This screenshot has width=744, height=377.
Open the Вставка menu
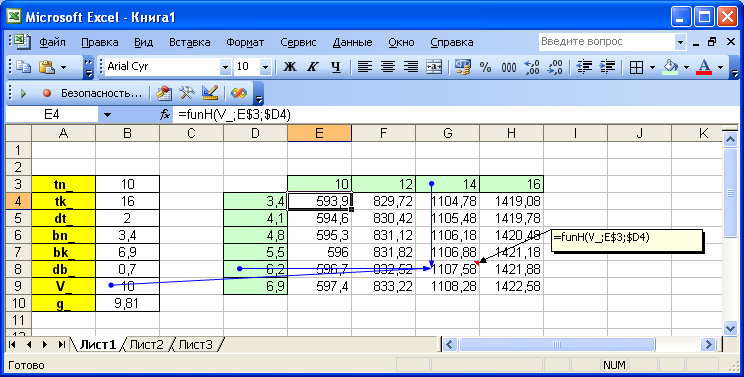point(190,42)
